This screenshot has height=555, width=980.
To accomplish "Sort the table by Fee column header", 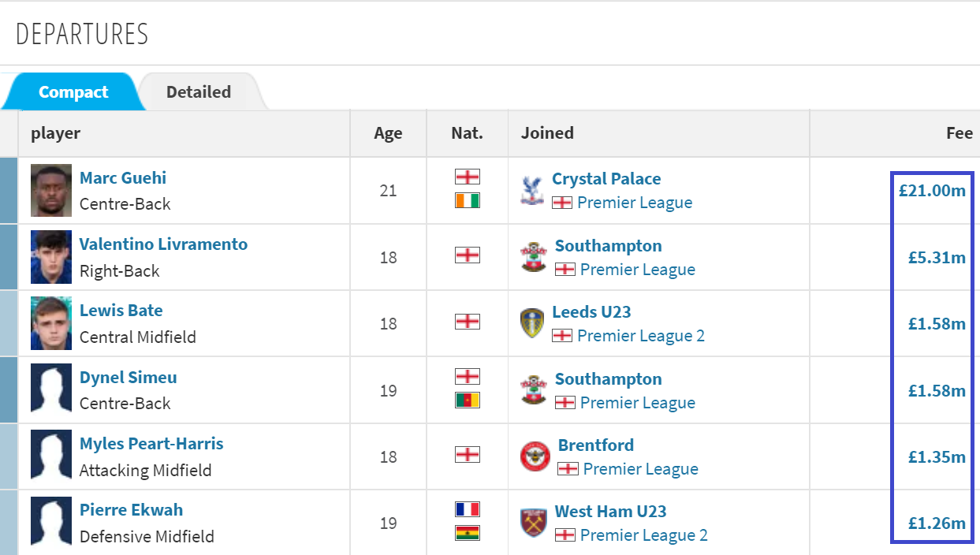I will [960, 133].
